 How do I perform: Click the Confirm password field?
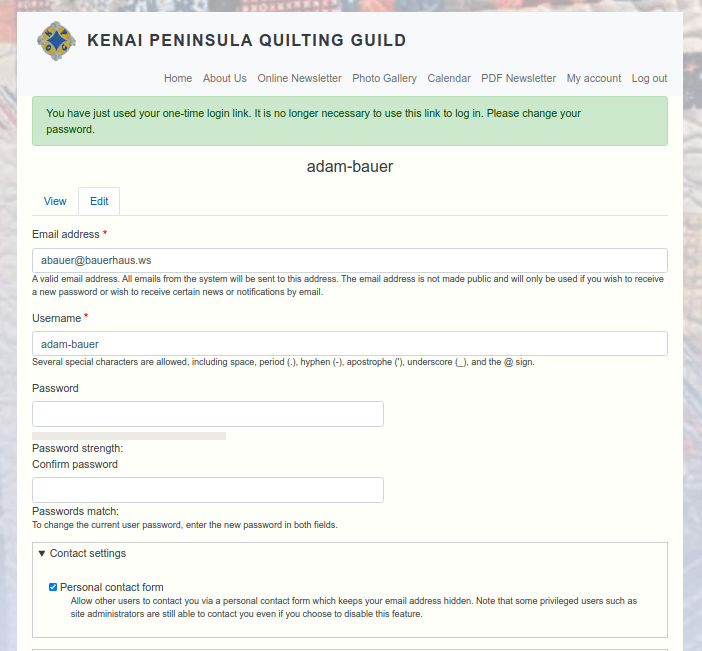208,490
